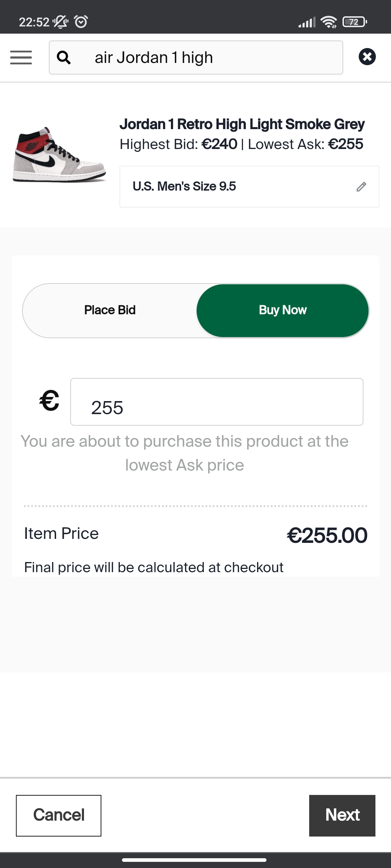The height and width of the screenshot is (868, 391).
Task: Click the Cancel button
Action: [x=59, y=816]
